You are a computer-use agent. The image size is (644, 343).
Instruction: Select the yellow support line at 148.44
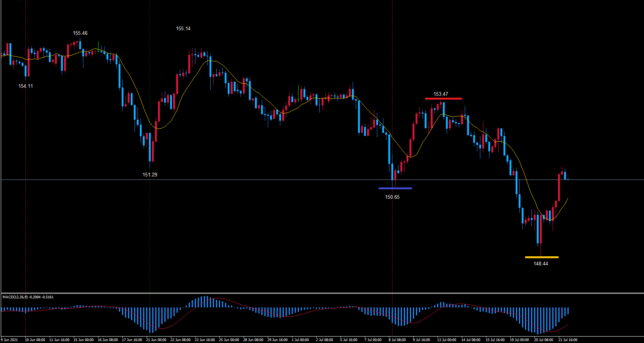coord(542,257)
